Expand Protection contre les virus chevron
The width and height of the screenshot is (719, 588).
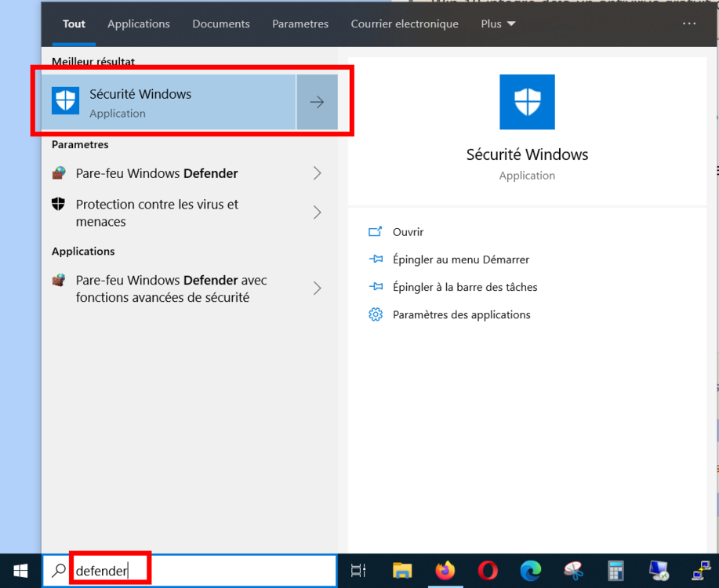click(x=317, y=212)
